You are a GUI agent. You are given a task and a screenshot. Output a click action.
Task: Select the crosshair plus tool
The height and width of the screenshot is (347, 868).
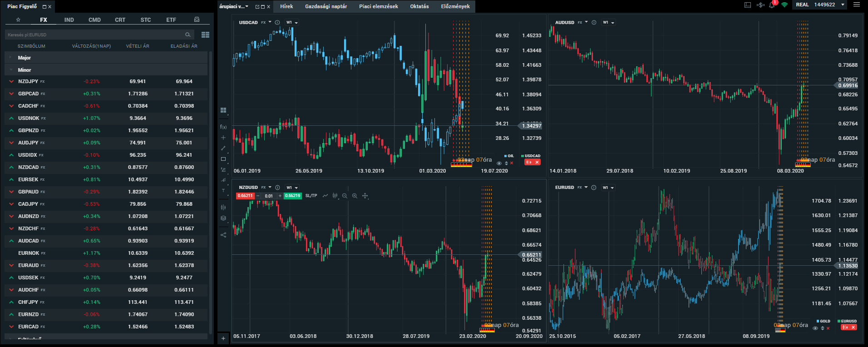tap(223, 138)
